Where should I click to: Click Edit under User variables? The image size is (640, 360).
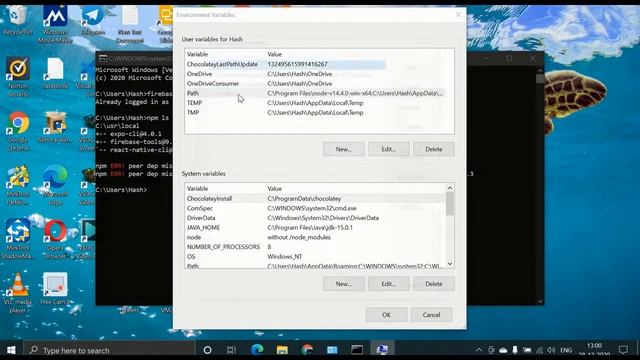point(389,149)
